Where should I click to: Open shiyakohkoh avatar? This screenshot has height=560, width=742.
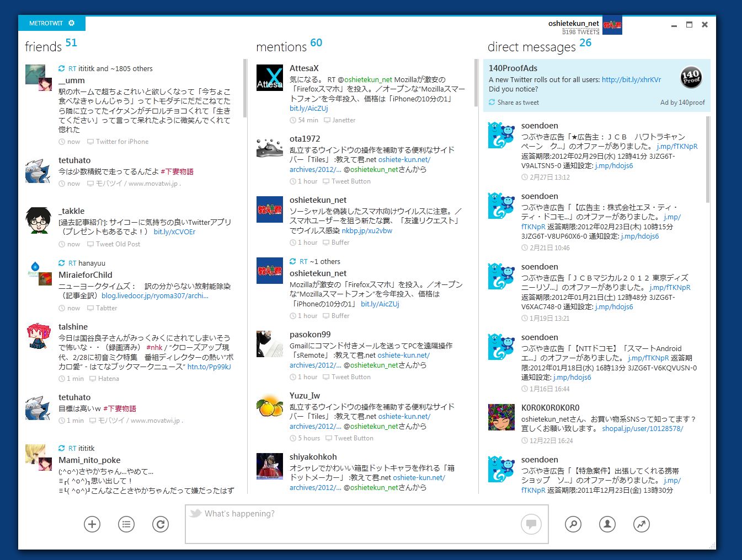[x=269, y=466]
